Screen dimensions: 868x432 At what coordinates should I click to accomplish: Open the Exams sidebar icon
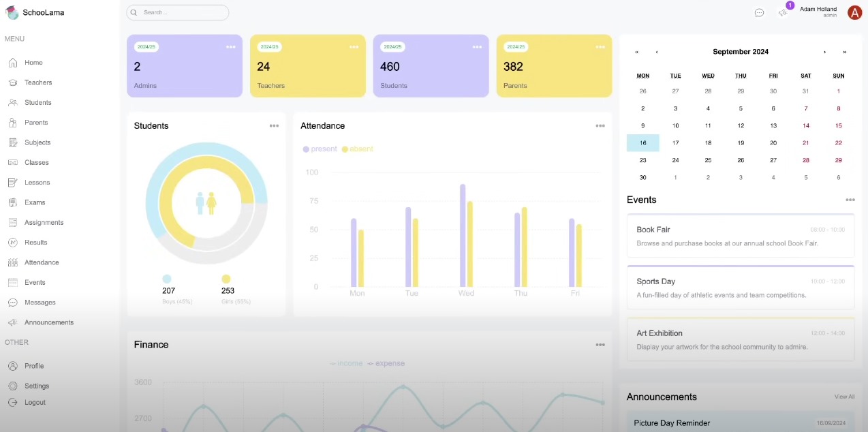(12, 202)
